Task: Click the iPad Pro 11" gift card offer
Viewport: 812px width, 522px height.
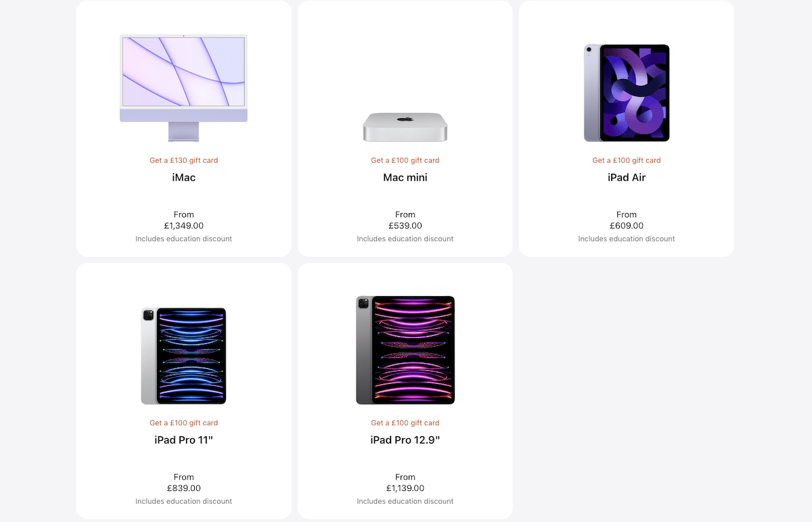Action: (183, 423)
